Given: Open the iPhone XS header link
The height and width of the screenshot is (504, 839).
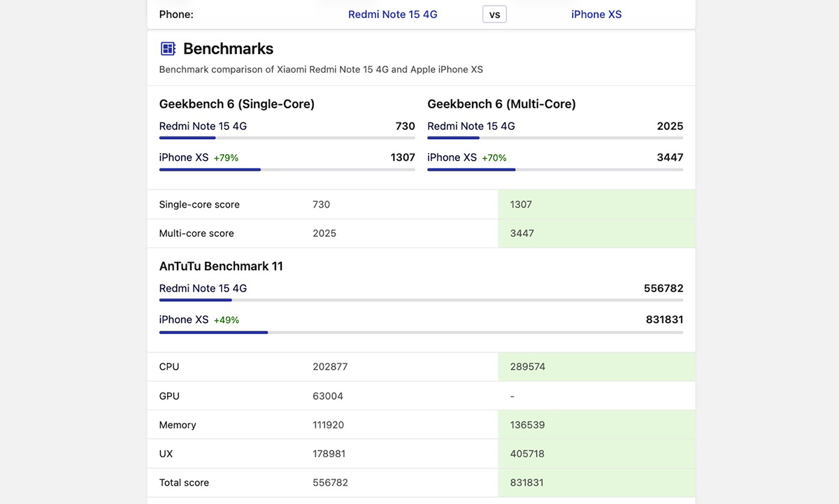Looking at the screenshot, I should [596, 14].
